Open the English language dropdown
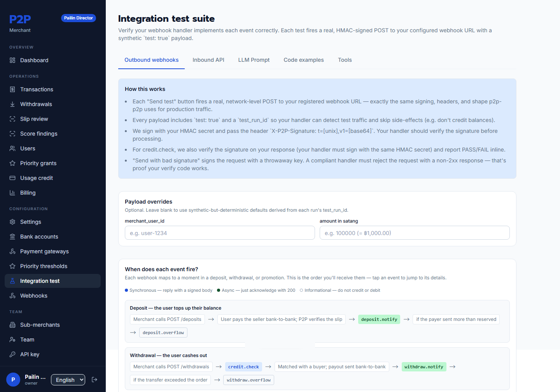 (x=68, y=380)
